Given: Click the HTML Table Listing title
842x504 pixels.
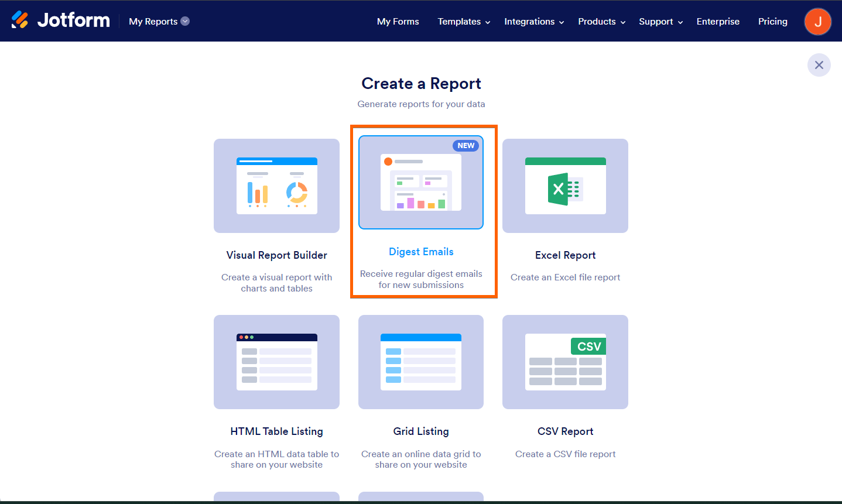Looking at the screenshot, I should pyautogui.click(x=277, y=431).
